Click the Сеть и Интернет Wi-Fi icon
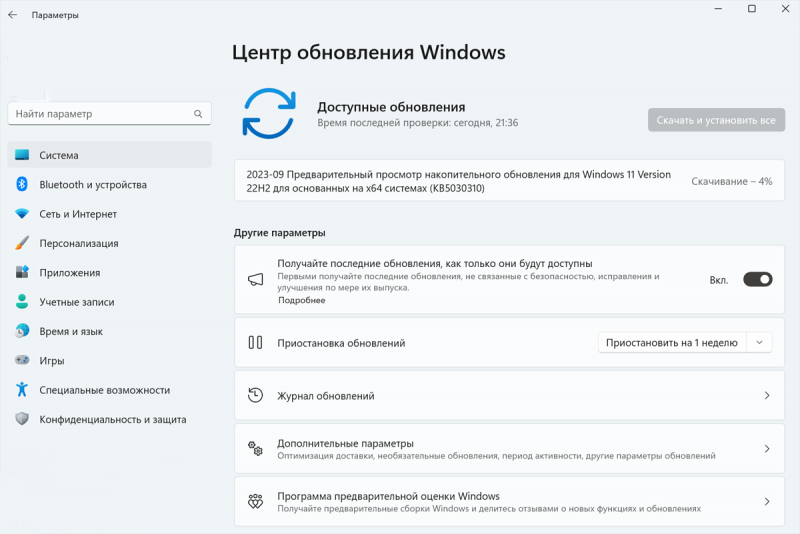The image size is (800, 534). pos(21,214)
